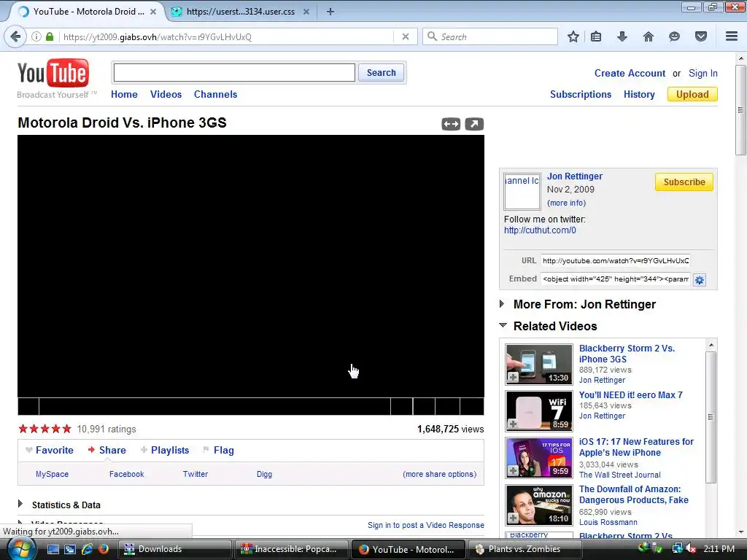
Task: Share the video to Twitter
Action: 196,474
